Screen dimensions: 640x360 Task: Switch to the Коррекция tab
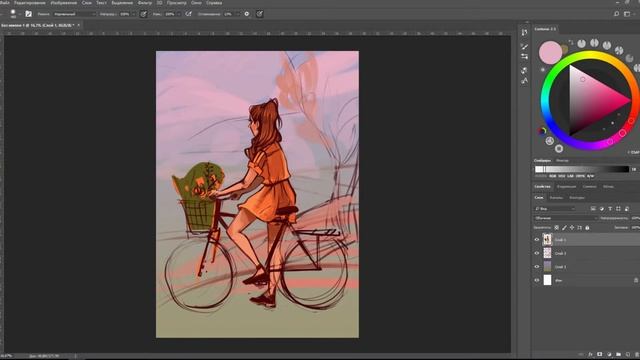pyautogui.click(x=566, y=187)
